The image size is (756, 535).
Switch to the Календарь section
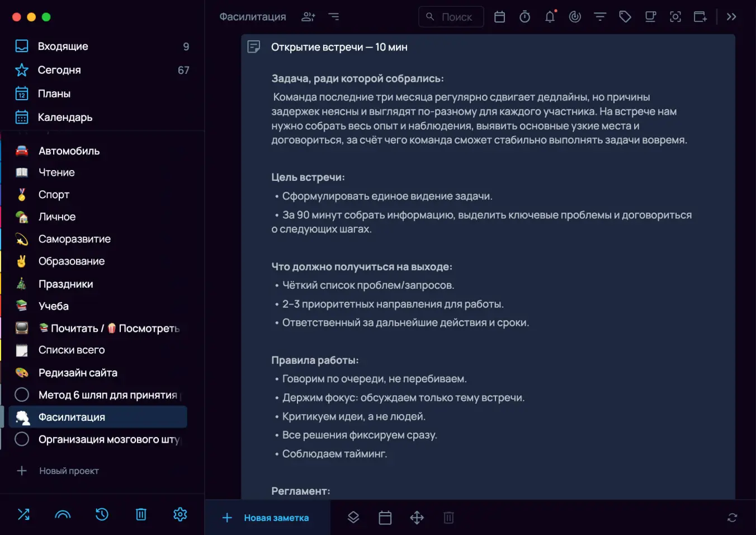[x=65, y=117]
